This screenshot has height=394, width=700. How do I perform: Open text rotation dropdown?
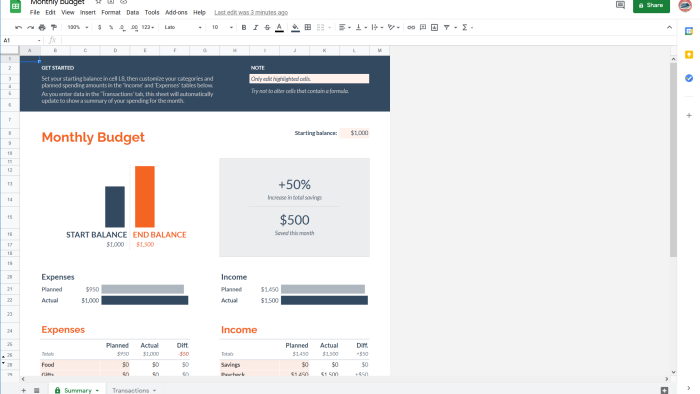coord(393,28)
